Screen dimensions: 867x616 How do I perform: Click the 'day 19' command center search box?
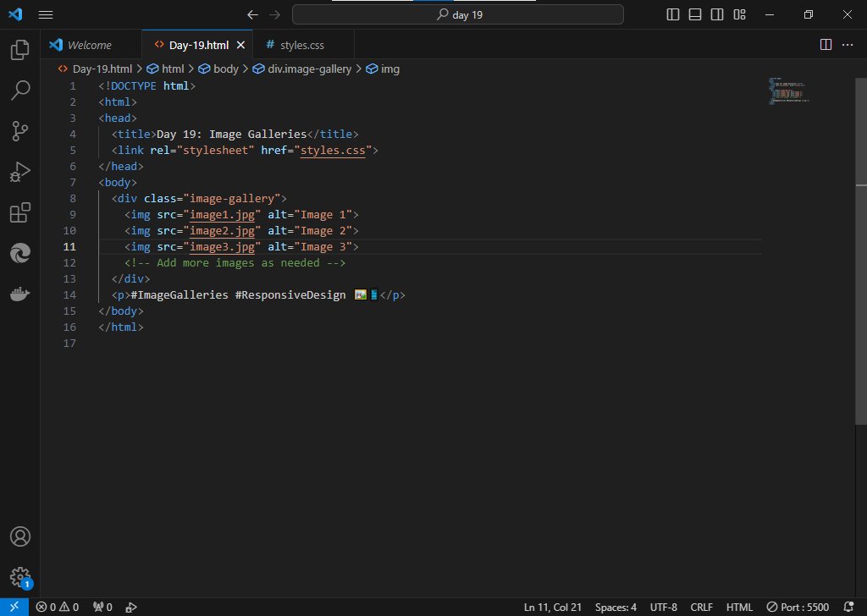pyautogui.click(x=458, y=15)
